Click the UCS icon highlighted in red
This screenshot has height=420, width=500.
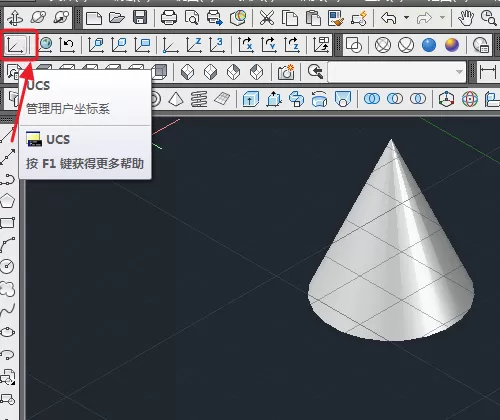16,45
